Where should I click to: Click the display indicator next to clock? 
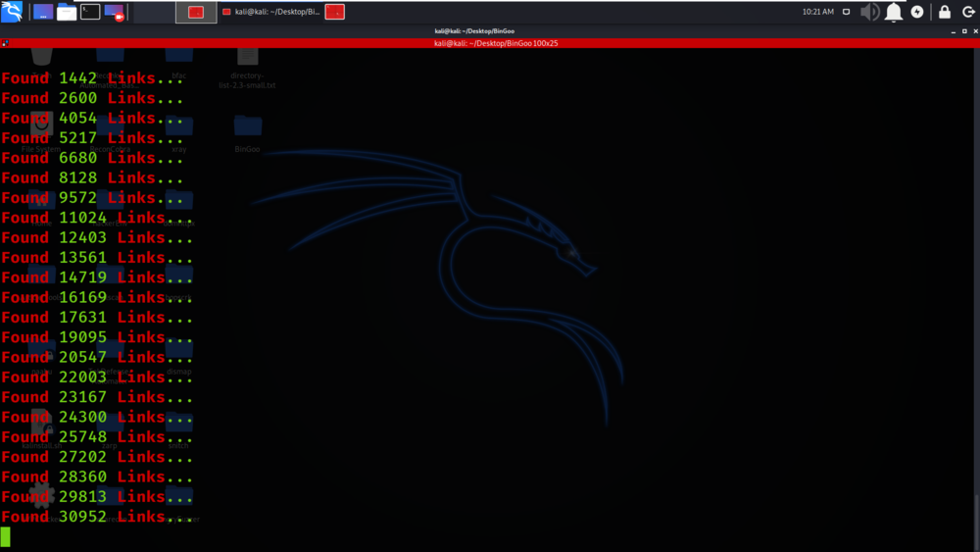847,12
